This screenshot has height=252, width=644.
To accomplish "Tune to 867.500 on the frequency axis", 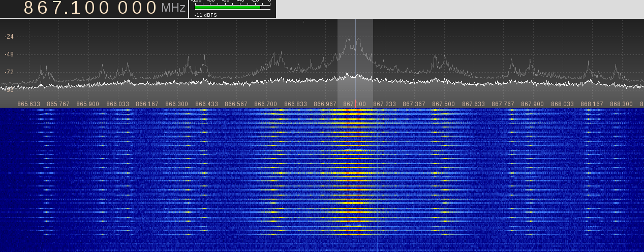I will point(443,104).
